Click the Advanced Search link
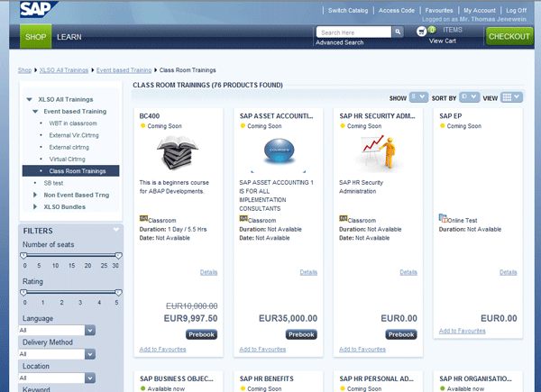541x392 pixels. coord(340,42)
